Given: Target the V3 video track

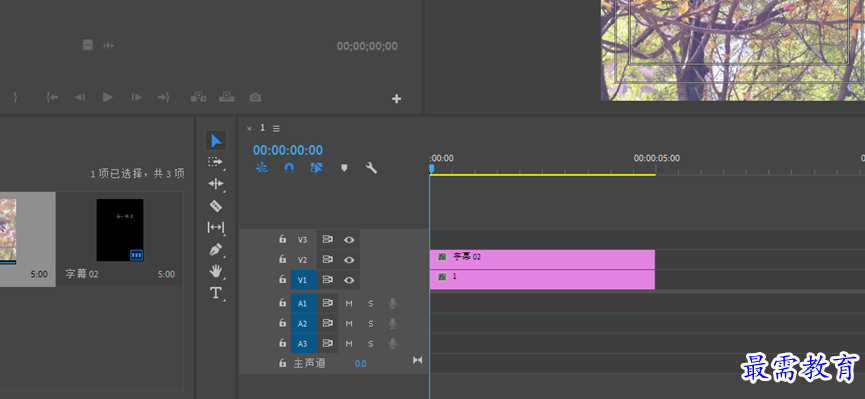Looking at the screenshot, I should coord(302,240).
